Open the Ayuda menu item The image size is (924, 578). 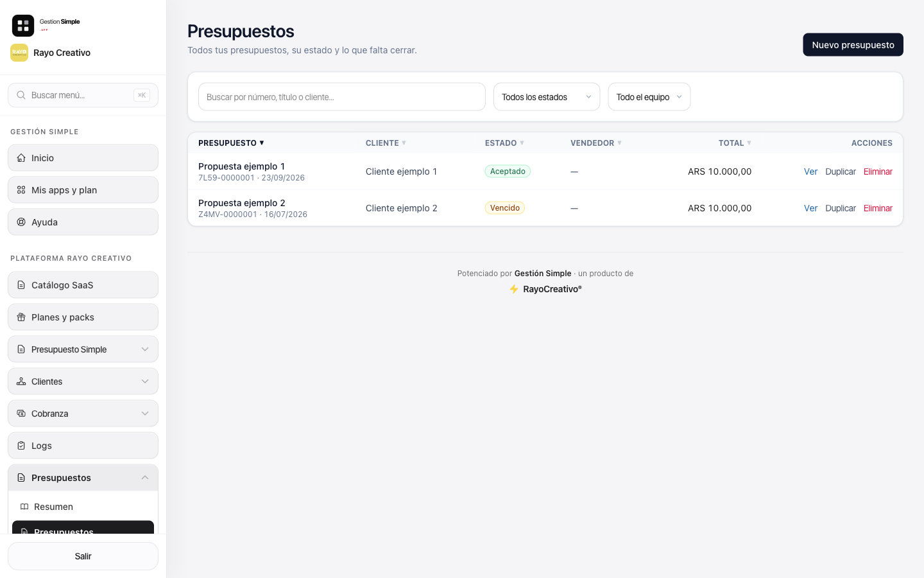coord(83,222)
